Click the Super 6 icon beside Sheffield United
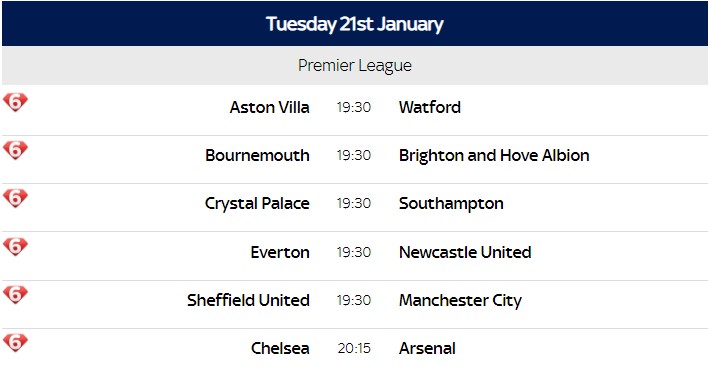Screen dimensions: 710x383 pyautogui.click(x=15, y=294)
